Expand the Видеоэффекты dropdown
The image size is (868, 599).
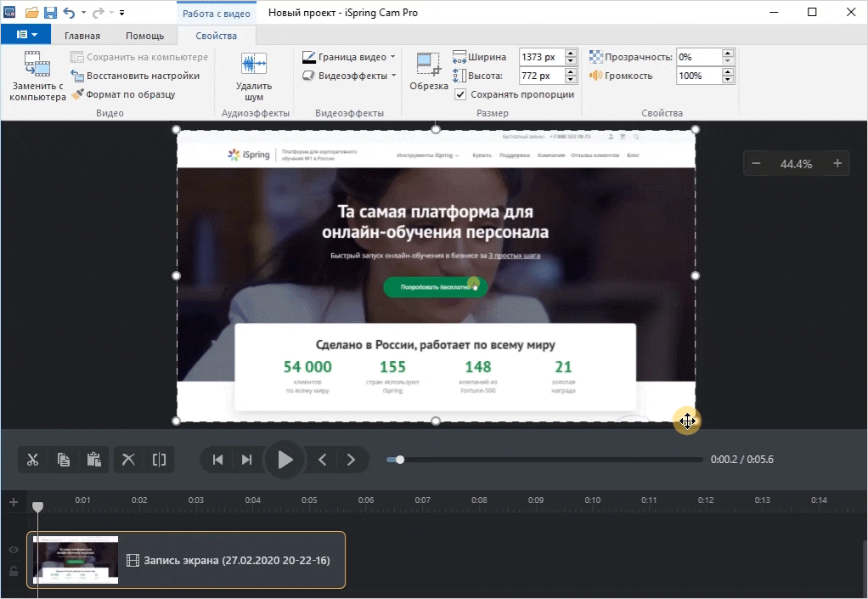click(349, 76)
